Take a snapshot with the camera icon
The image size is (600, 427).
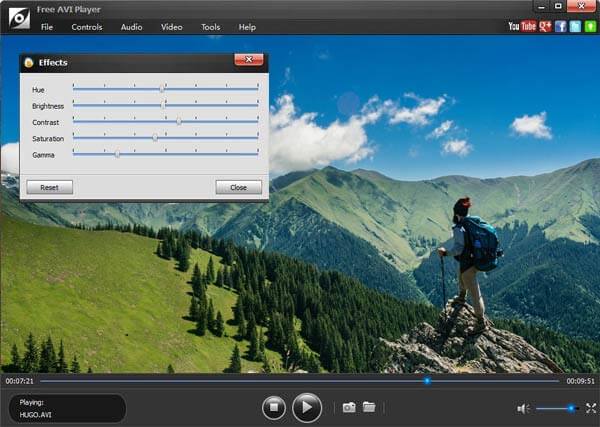[x=349, y=407]
